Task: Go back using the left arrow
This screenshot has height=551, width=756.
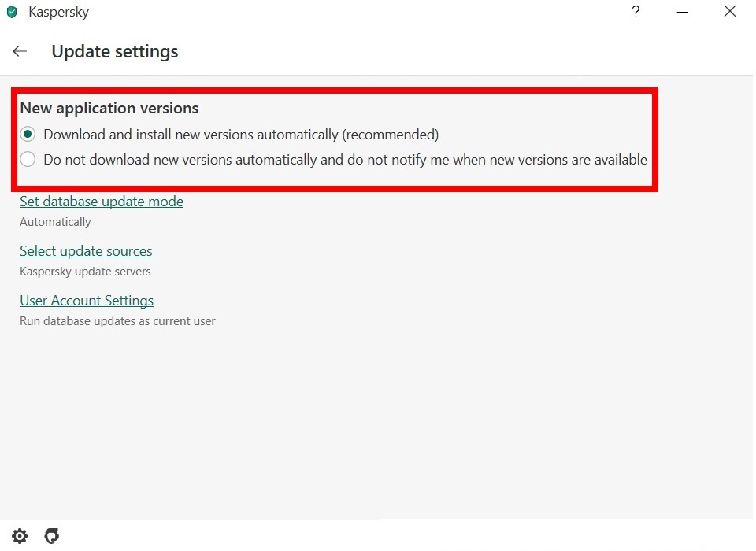Action: click(20, 51)
